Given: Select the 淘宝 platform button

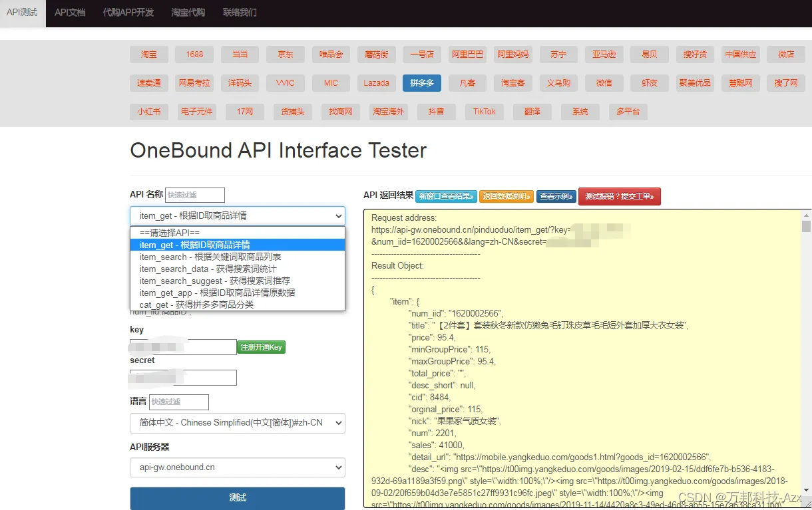Looking at the screenshot, I should (x=149, y=55).
